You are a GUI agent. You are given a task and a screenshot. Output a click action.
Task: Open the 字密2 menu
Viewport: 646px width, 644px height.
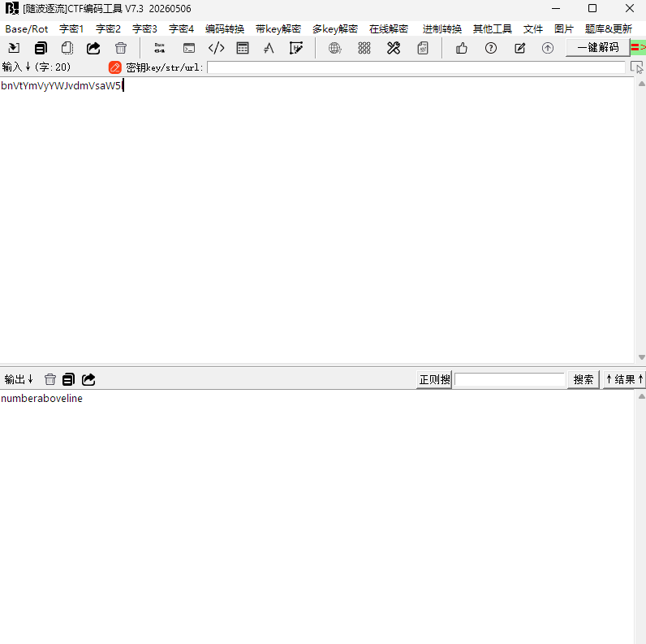pos(108,29)
